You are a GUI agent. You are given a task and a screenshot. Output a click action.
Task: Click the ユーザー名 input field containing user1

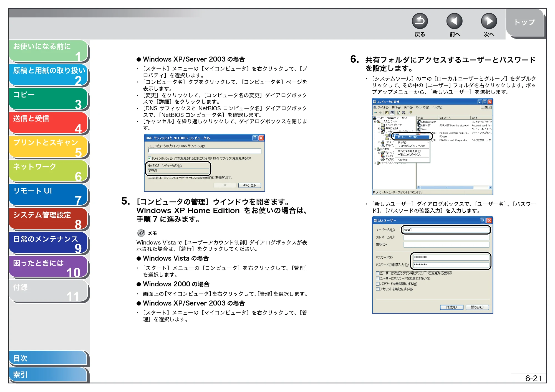pyautogui.click(x=446, y=230)
